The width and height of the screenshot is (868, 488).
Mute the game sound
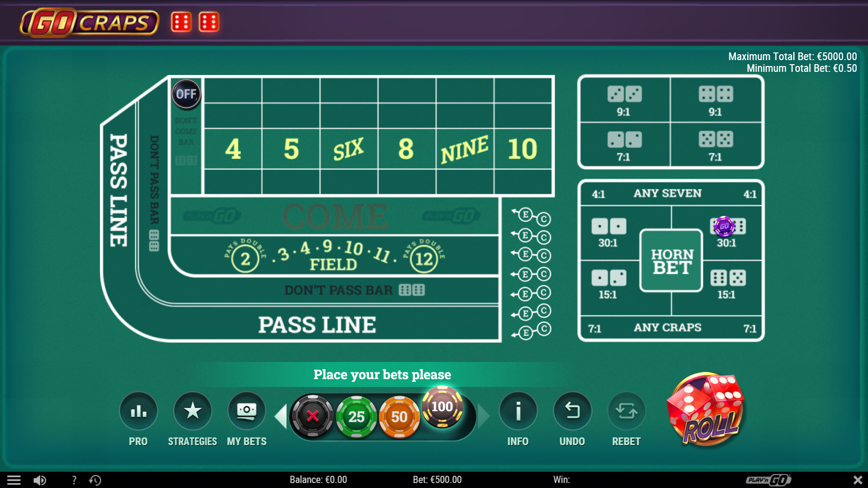click(x=40, y=480)
